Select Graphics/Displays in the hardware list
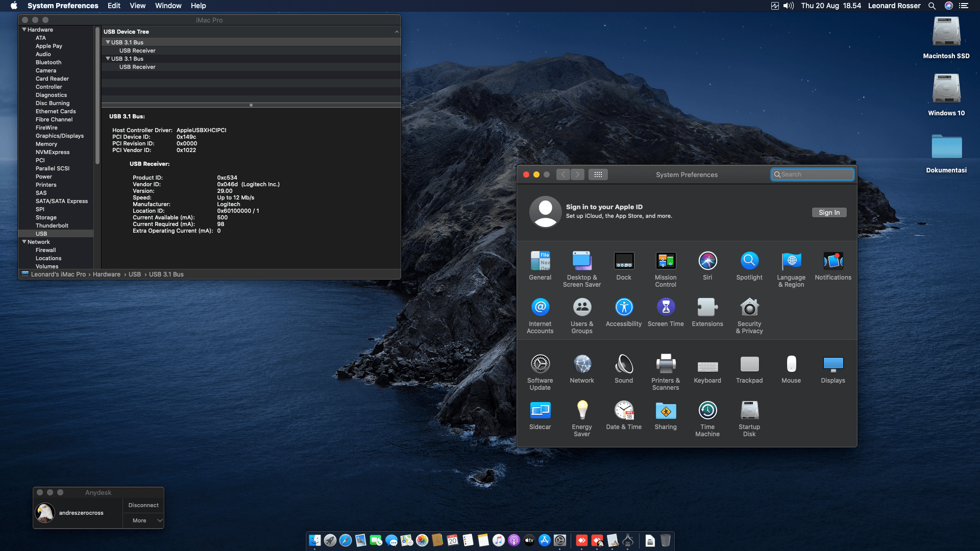Image resolution: width=980 pixels, height=551 pixels. click(x=59, y=136)
